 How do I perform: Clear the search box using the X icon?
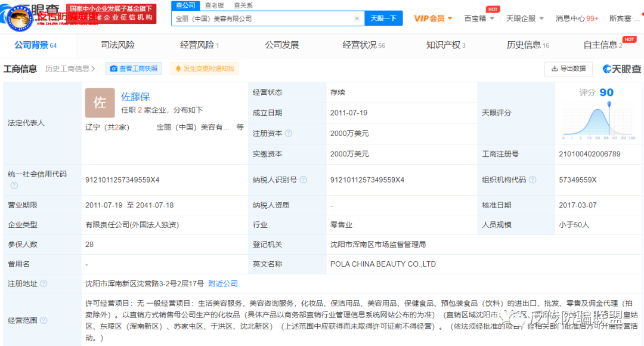357,18
